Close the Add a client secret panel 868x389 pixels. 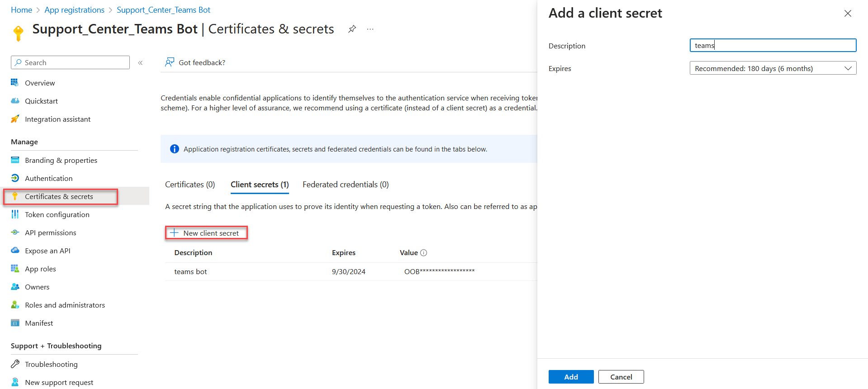pos(848,14)
